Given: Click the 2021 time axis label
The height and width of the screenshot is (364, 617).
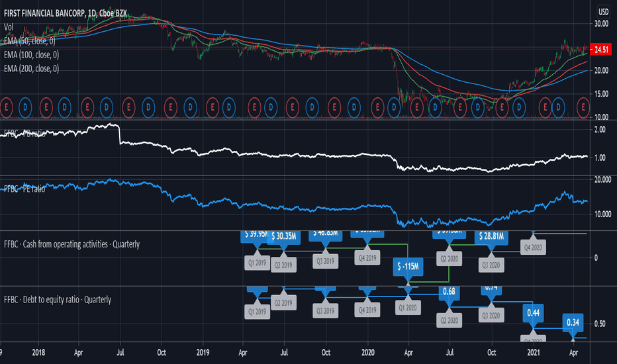Looking at the screenshot, I should (534, 352).
